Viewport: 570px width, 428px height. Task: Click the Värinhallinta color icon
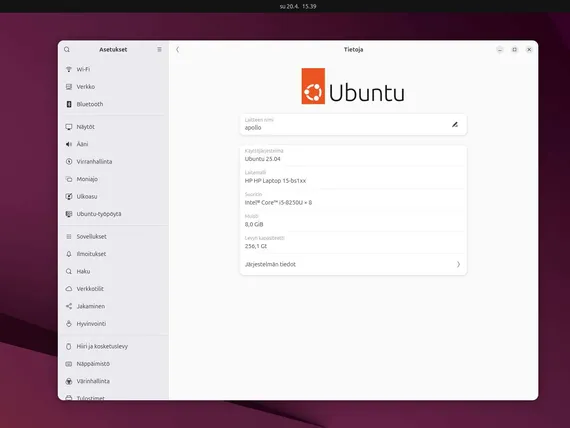point(69,381)
